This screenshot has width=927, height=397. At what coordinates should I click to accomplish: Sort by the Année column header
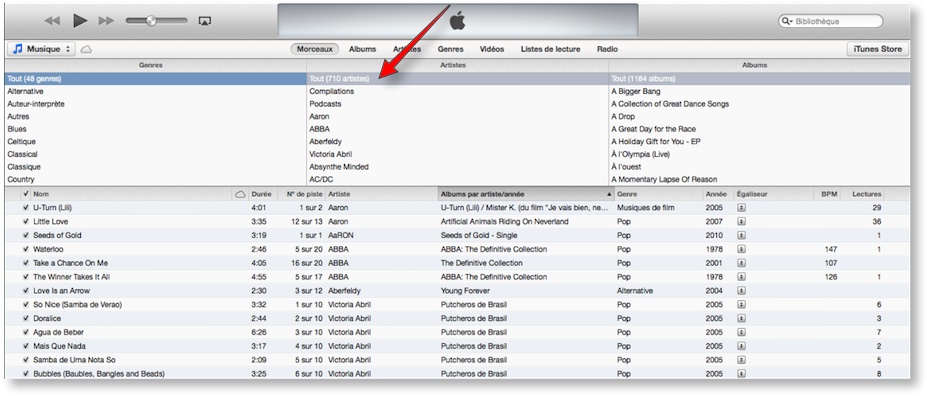click(x=718, y=194)
